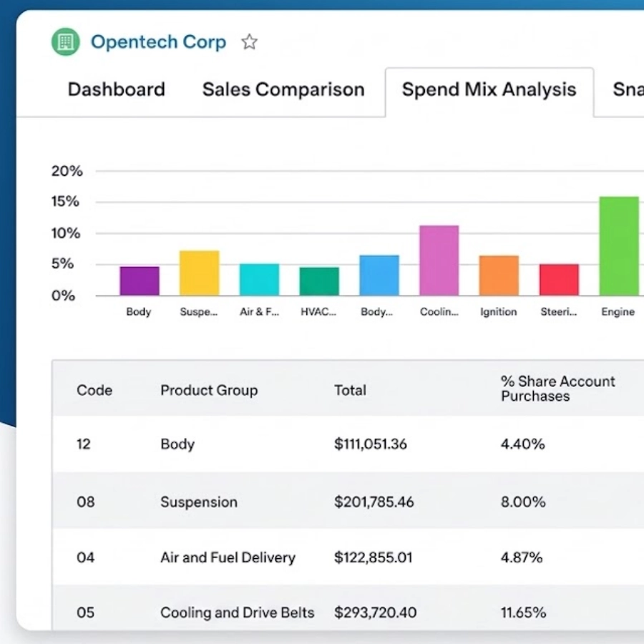Sort by % Share Account Purchases header

557,389
